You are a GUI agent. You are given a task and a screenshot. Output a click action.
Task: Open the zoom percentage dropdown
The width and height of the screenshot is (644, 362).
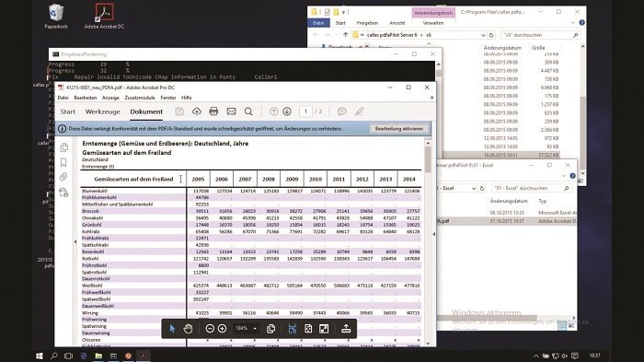(255, 329)
